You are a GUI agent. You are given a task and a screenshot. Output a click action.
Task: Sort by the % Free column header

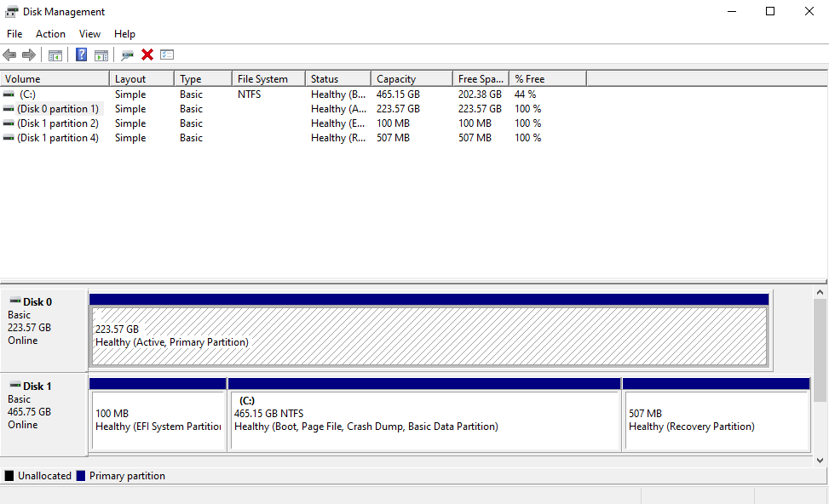coord(548,78)
